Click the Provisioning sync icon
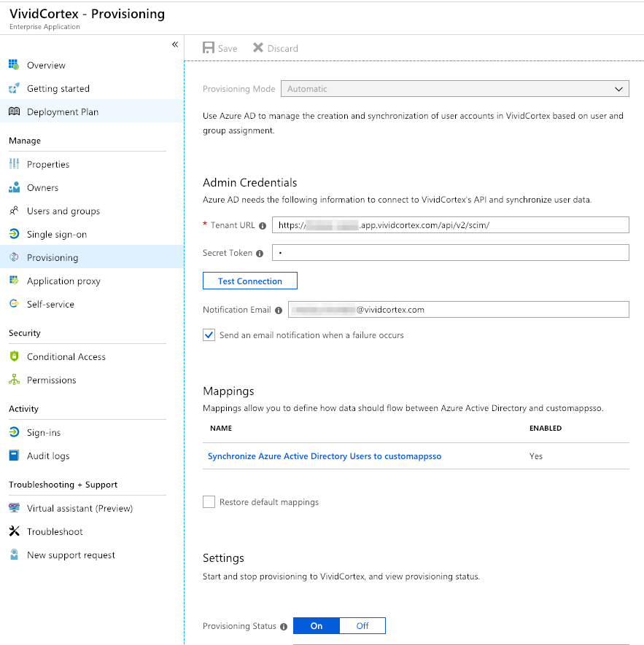The height and width of the screenshot is (645, 644). click(x=14, y=257)
